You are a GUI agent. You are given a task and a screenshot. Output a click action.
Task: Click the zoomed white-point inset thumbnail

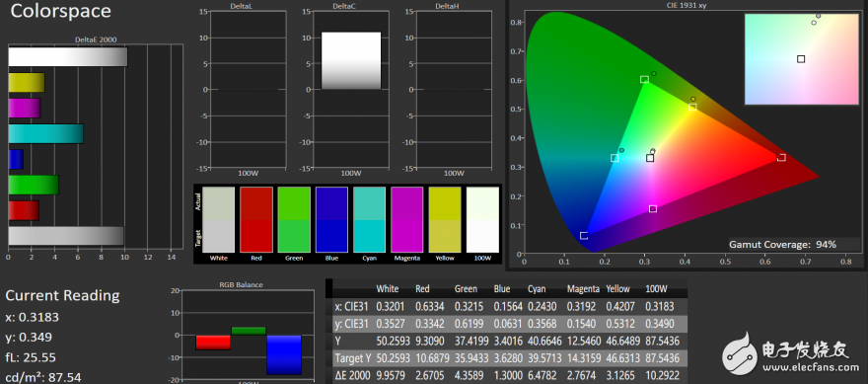tap(801, 59)
